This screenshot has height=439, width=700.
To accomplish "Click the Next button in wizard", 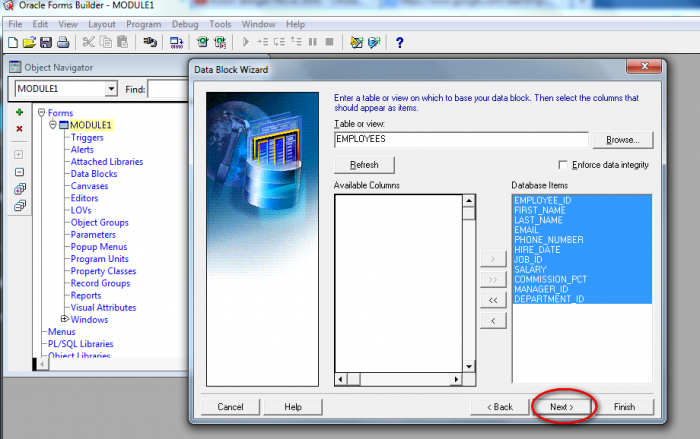I will click(562, 407).
